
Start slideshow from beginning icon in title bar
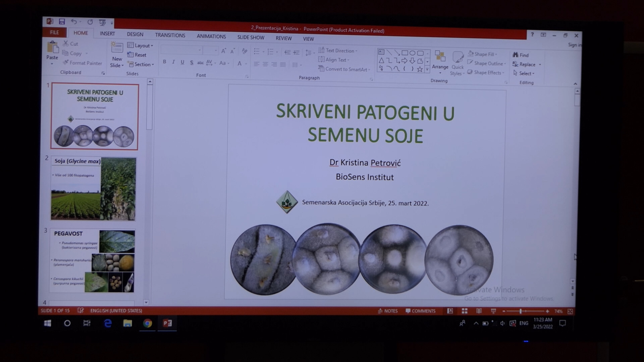click(102, 22)
